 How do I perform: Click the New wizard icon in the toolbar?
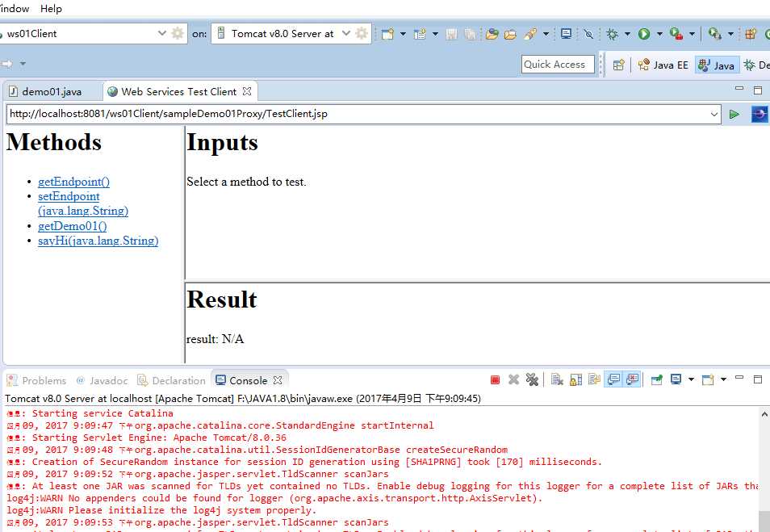point(387,34)
